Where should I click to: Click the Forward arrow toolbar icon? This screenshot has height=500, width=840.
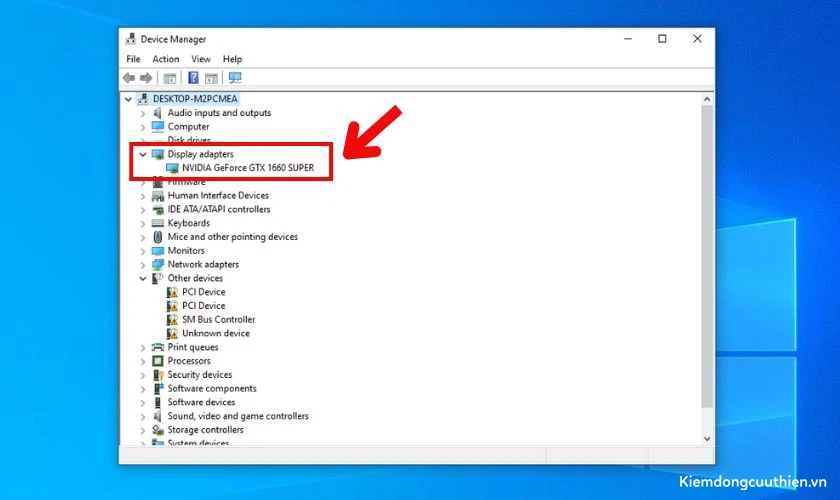coord(146,78)
